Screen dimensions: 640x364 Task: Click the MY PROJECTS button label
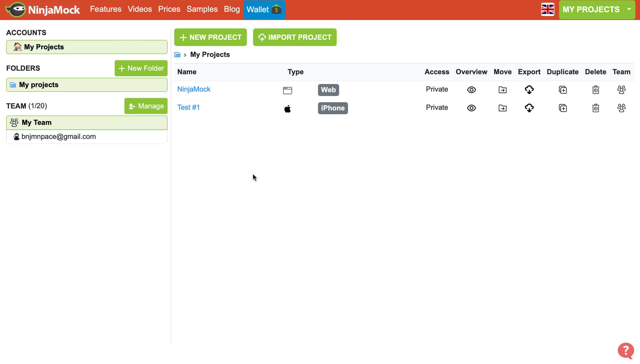(x=591, y=9)
